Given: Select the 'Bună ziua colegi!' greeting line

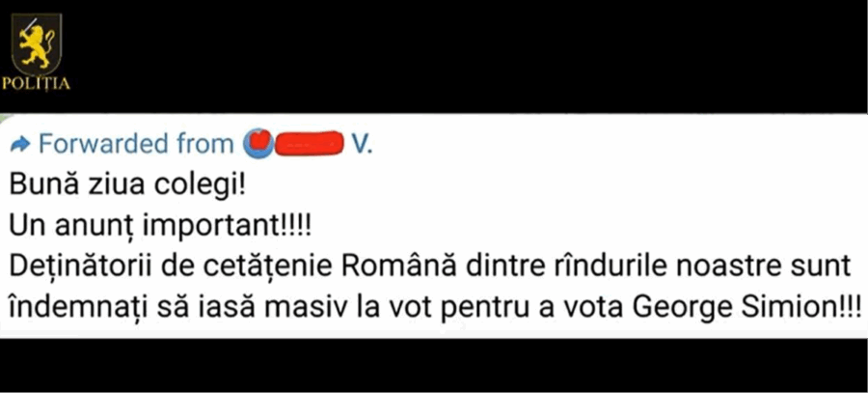Looking at the screenshot, I should coord(126,186).
